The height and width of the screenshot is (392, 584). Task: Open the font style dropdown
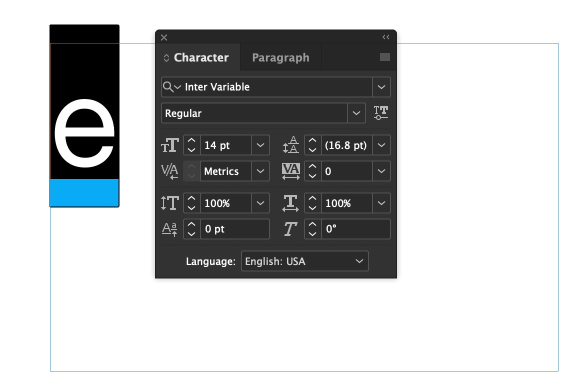point(356,113)
